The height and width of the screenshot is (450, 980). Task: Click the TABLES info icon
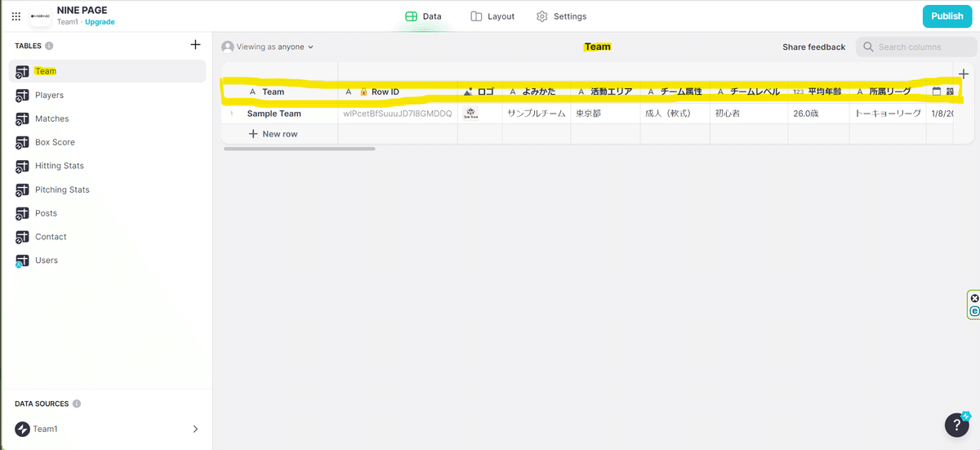[49, 46]
